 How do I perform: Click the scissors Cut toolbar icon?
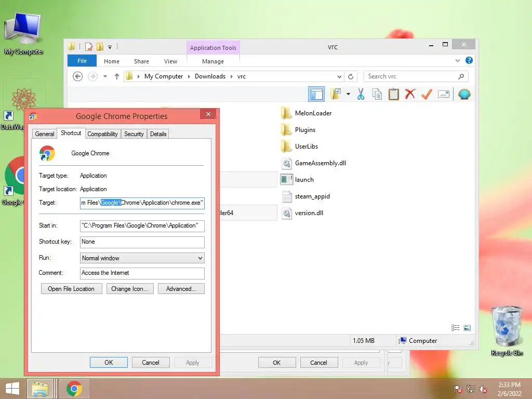[x=361, y=95]
